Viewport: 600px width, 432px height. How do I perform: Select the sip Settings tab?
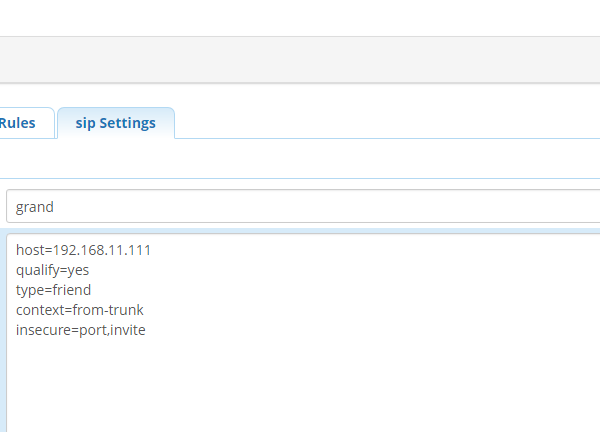click(115, 123)
